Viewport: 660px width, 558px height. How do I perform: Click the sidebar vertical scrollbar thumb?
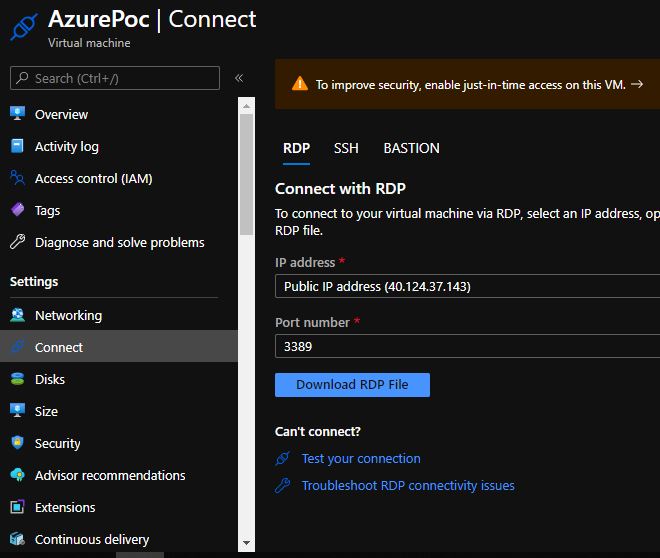[246, 175]
